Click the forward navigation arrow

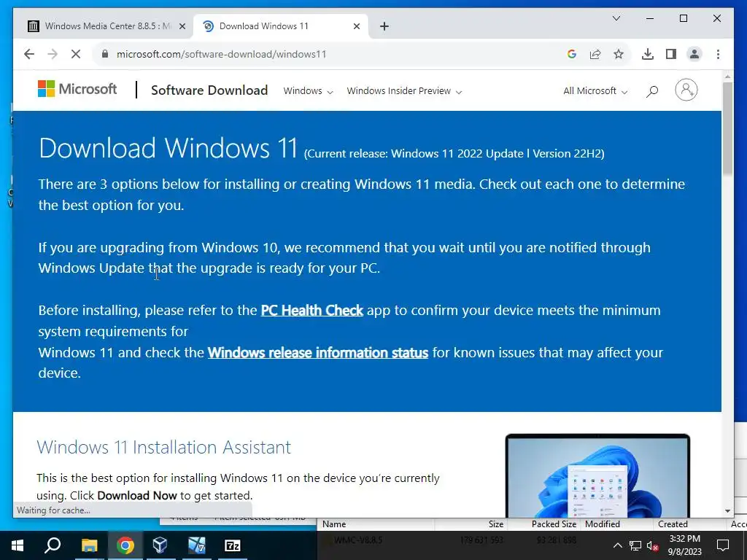53,54
